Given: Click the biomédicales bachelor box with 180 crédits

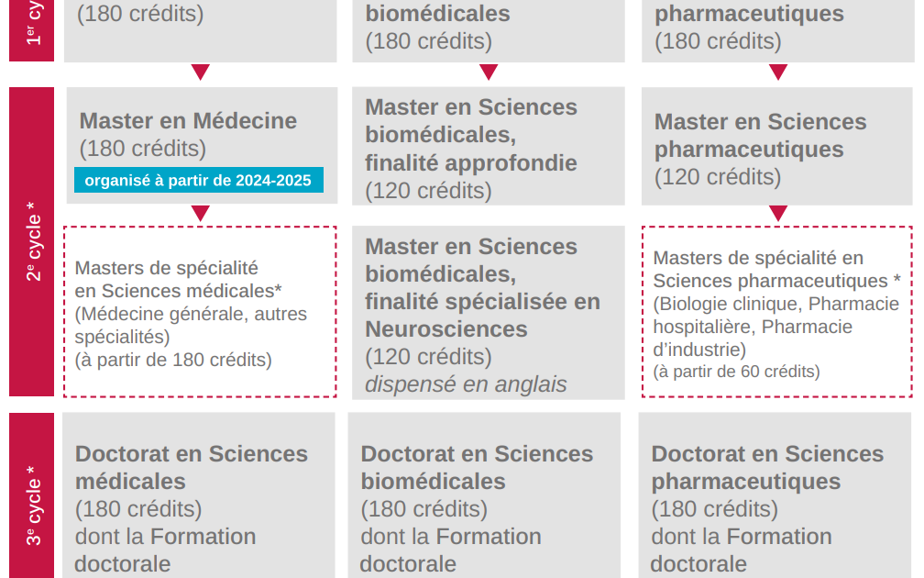Looking at the screenshot, I should coord(488,30).
